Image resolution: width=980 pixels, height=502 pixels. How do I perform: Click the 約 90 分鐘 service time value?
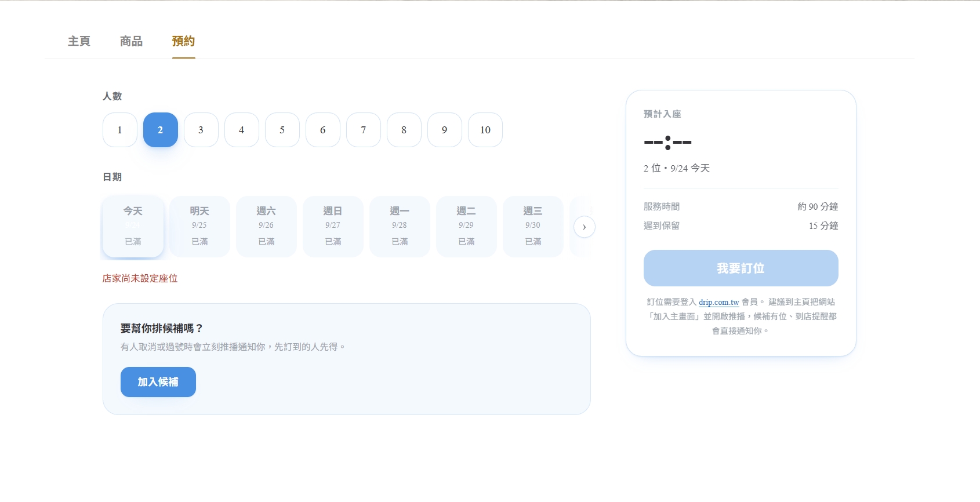pos(818,206)
